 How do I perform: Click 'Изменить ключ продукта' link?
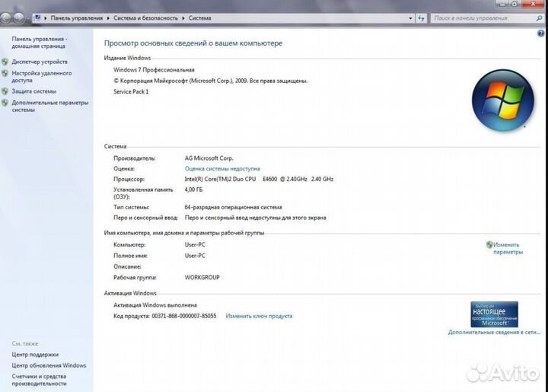tap(259, 316)
